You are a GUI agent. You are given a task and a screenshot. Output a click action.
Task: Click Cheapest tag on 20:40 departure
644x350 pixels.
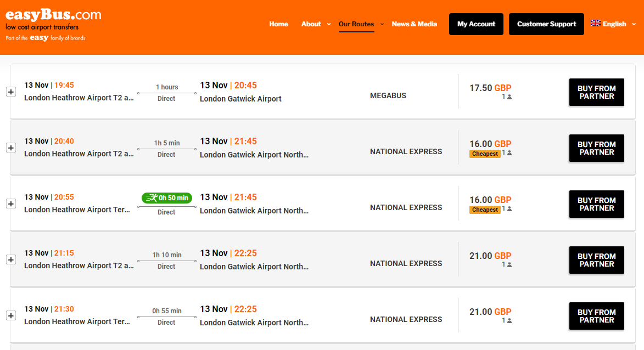click(x=485, y=154)
